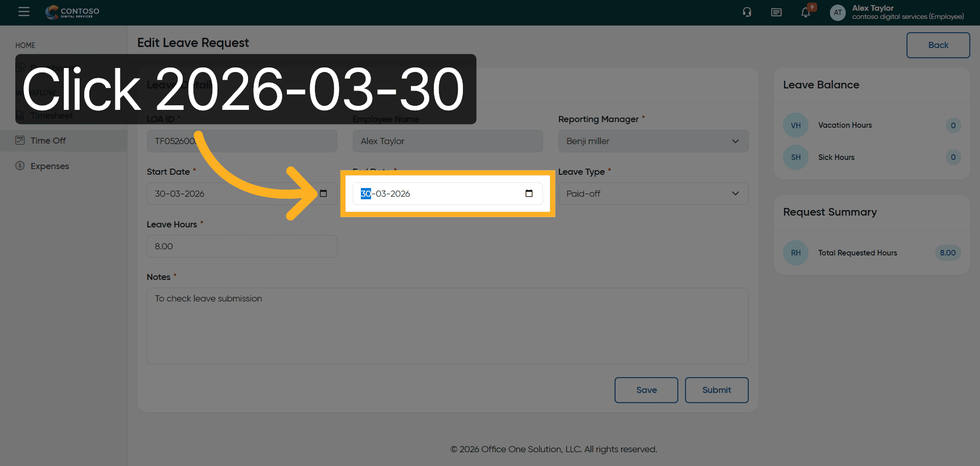Viewport: 980px width, 466px height.
Task: Click the Expenses sidebar icon
Action: pyautogui.click(x=20, y=166)
